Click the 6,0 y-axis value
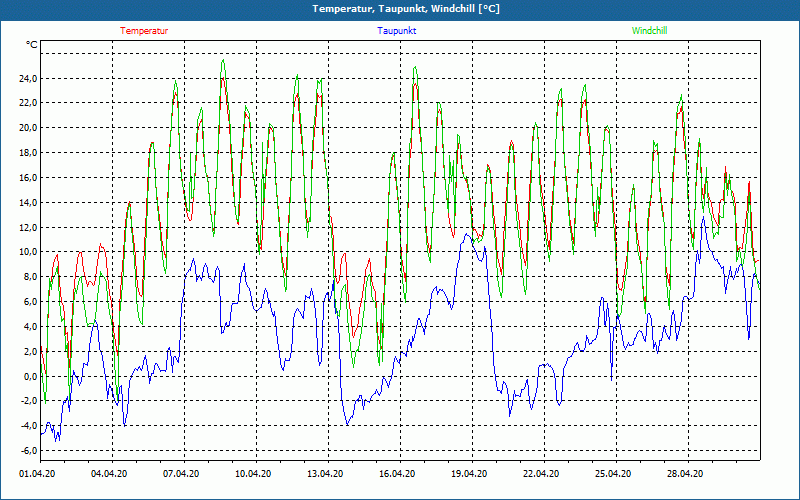The height and width of the screenshot is (500, 800). click(29, 302)
